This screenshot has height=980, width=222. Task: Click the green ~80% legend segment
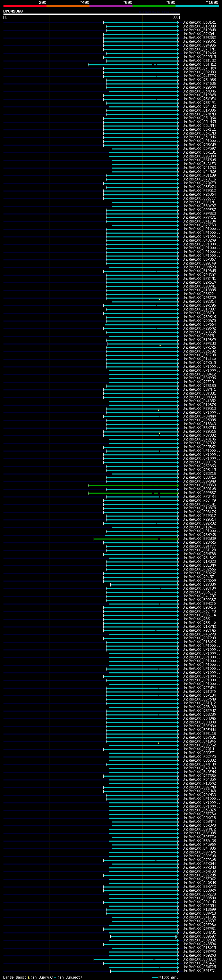point(154,6)
